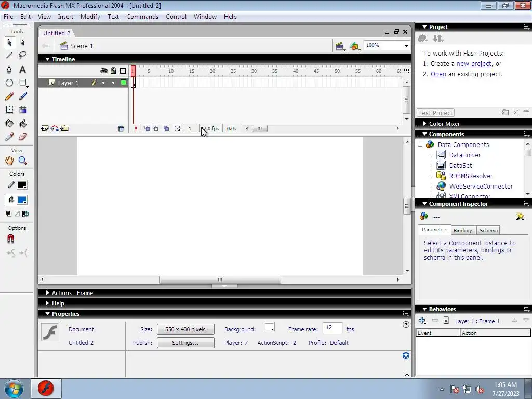532x399 pixels.
Task: Click the Center Frame icon
Action: coord(136,129)
